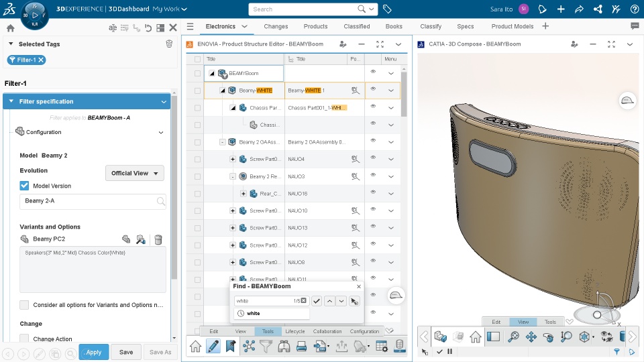Viewport: 644px width, 362px height.
Task: Click the tag icon beside Search
Action: (387, 9)
